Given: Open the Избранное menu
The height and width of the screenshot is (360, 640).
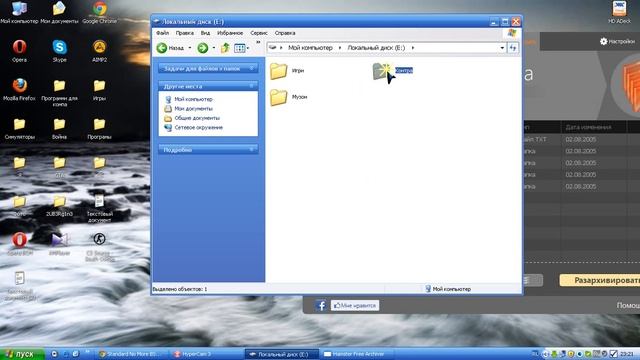Looking at the screenshot, I should [x=230, y=33].
